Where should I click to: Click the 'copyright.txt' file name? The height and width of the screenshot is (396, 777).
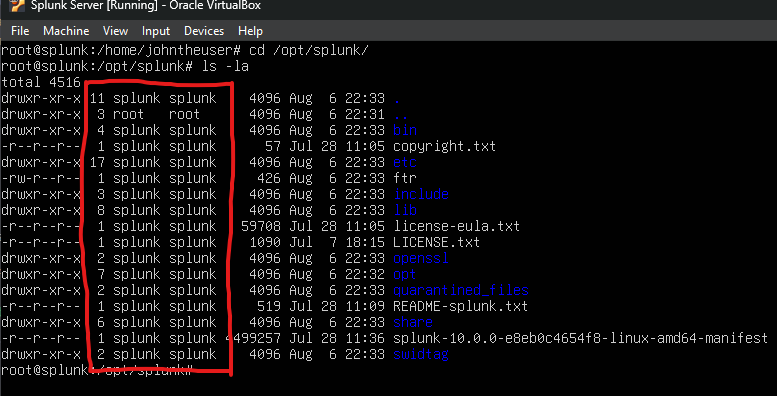pos(444,147)
